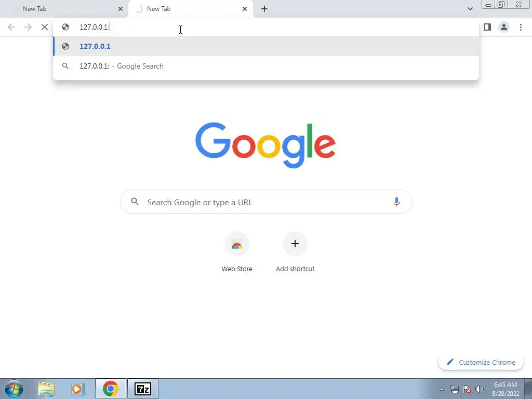Click in the address bar text 127.0.0.1:

95,27
